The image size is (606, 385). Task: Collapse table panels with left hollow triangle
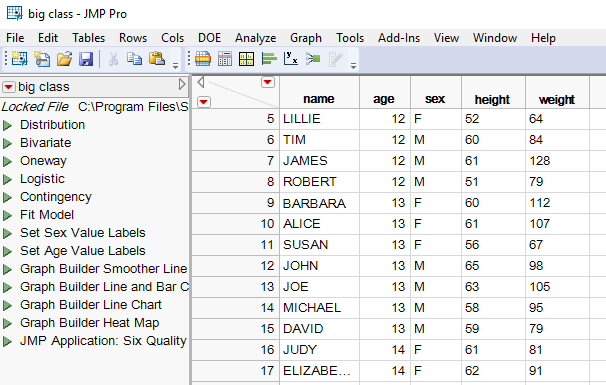click(x=201, y=82)
